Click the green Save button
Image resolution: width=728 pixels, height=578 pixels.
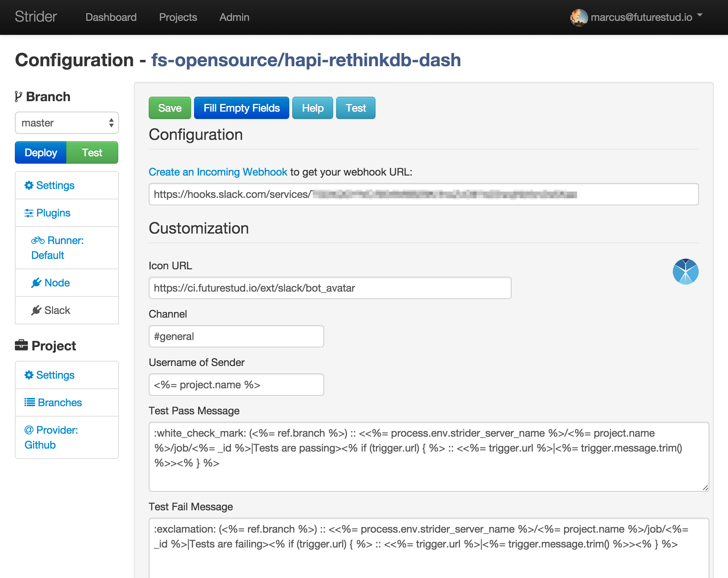[x=170, y=108]
